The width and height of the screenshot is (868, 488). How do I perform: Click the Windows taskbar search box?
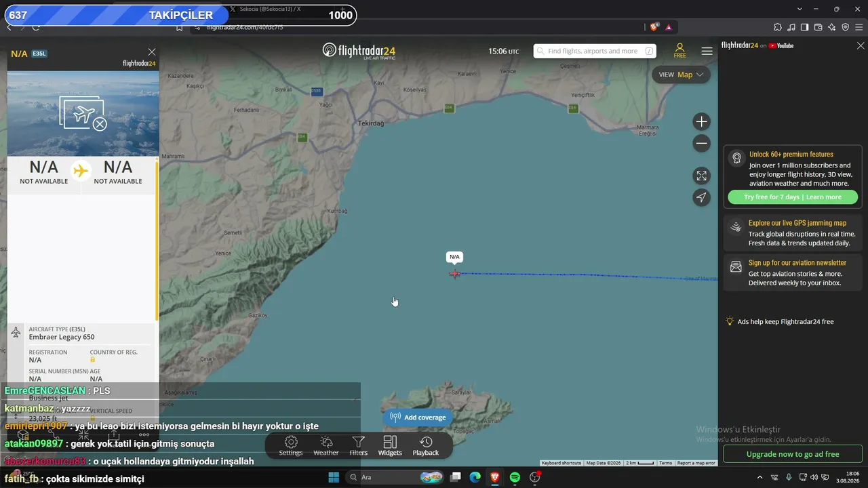tap(396, 477)
